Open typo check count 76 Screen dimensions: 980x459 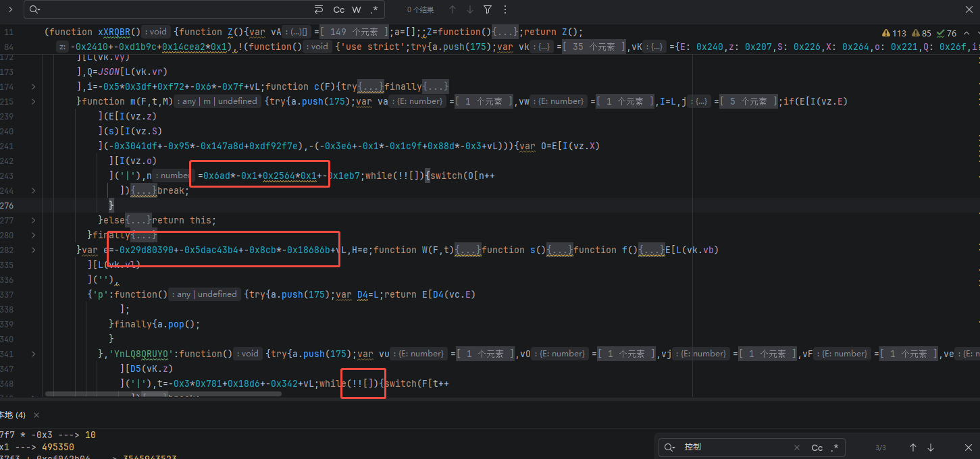coord(947,33)
